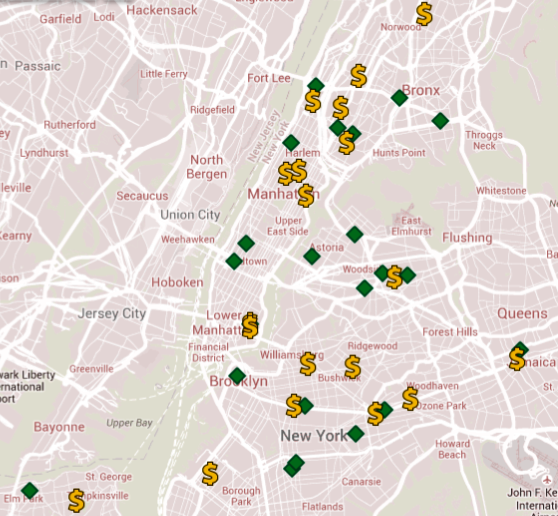The height and width of the screenshot is (516, 558).
Task: Open the dollar marker over Williamsburg
Action: pyautogui.click(x=308, y=364)
